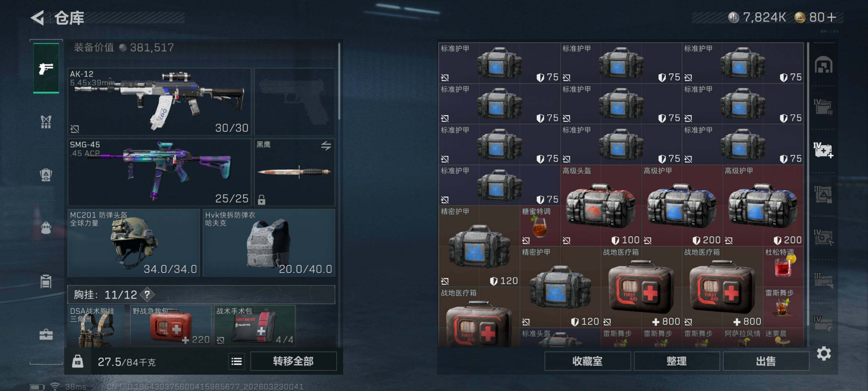Click 整理 to sort the stash

point(676,361)
